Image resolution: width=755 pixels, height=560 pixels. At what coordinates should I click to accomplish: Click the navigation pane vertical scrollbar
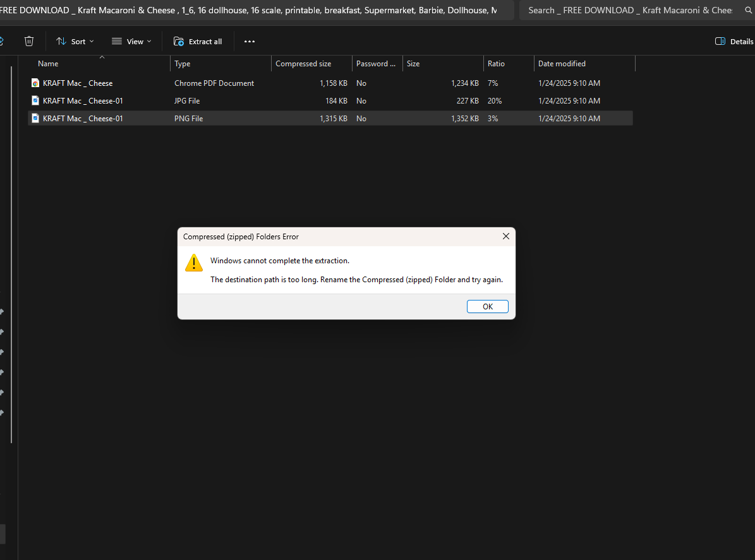[11, 255]
